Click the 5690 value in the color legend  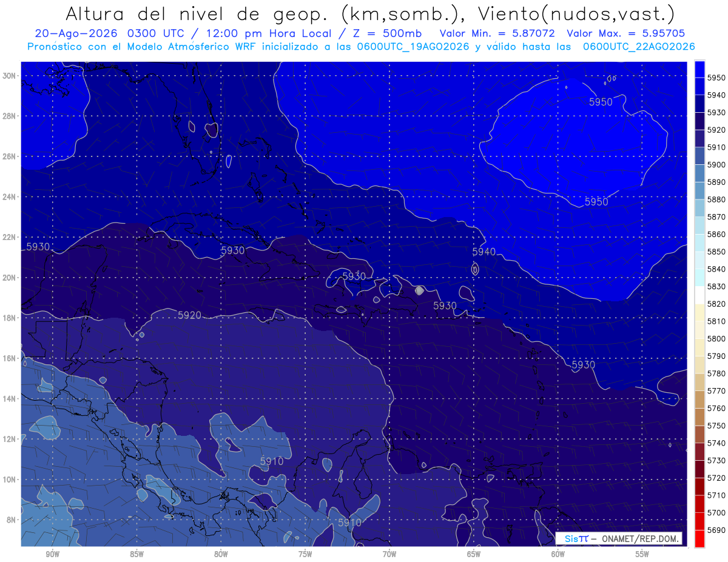coord(716,530)
